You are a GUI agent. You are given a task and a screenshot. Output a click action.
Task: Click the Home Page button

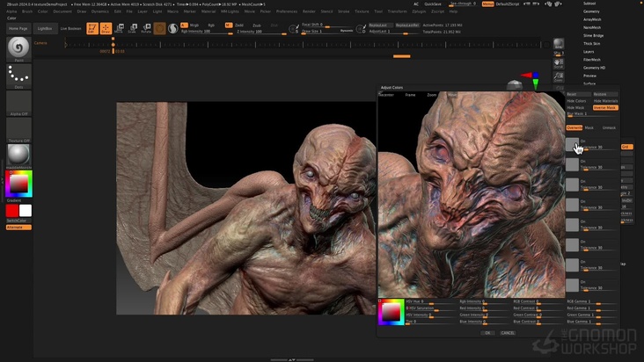tap(18, 29)
